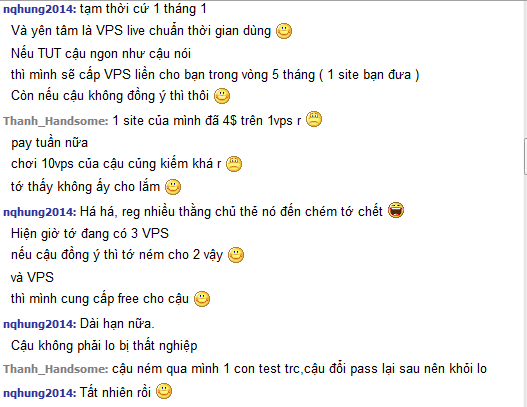The image size is (527, 407).
Task: Click message "Hiện giờ tớ đang có 3 VPS"
Action: 90,234
